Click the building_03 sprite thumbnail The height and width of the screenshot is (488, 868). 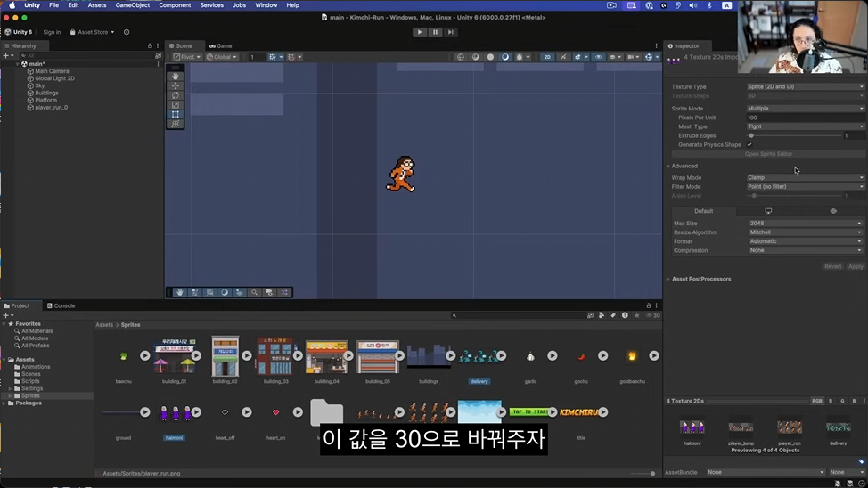275,356
